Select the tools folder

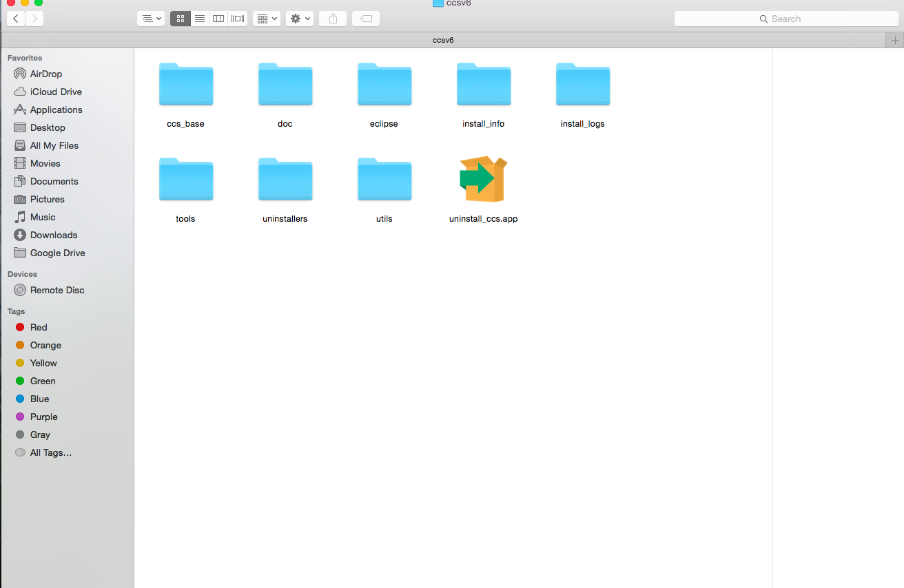[x=186, y=180]
